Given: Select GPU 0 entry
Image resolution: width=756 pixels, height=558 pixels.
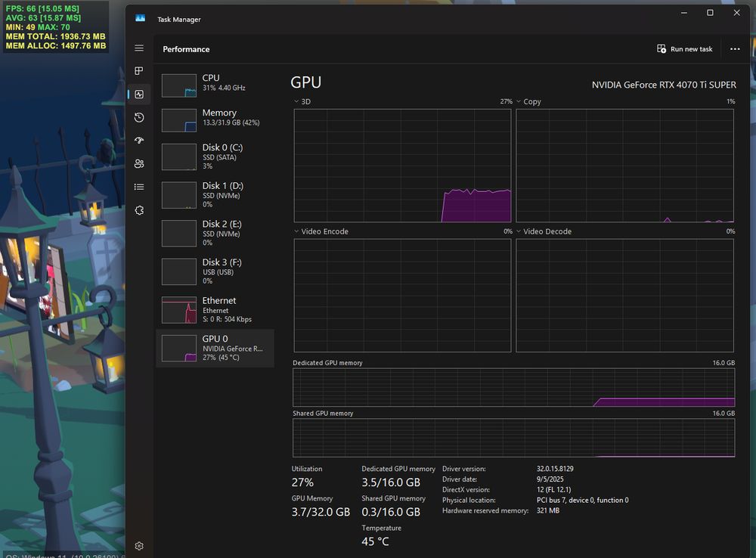Looking at the screenshot, I should tap(215, 349).
